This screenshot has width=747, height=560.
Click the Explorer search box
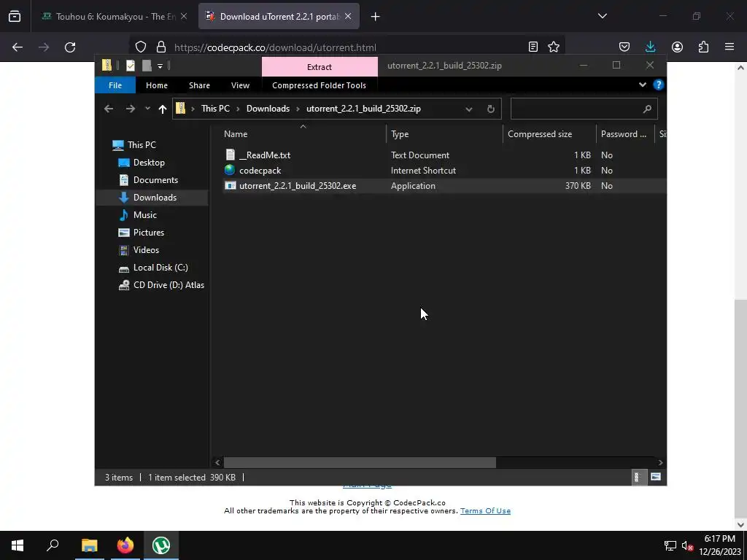(x=584, y=109)
